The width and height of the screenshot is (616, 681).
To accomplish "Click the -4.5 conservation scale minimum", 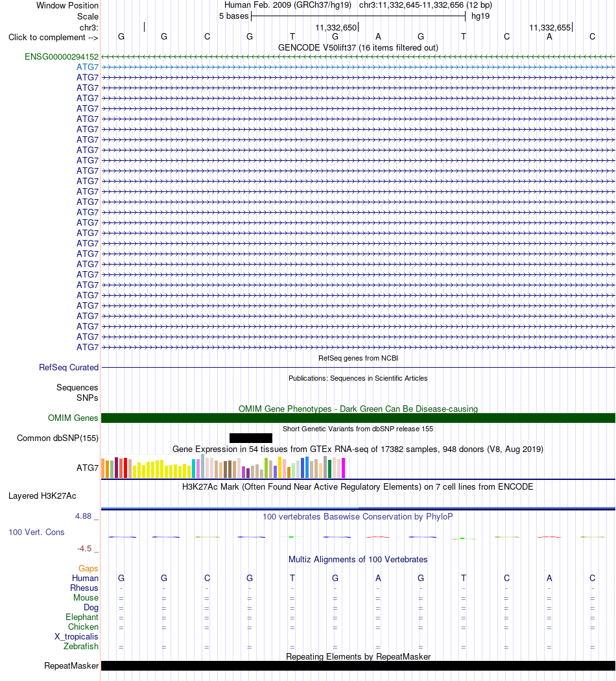I will 84,549.
